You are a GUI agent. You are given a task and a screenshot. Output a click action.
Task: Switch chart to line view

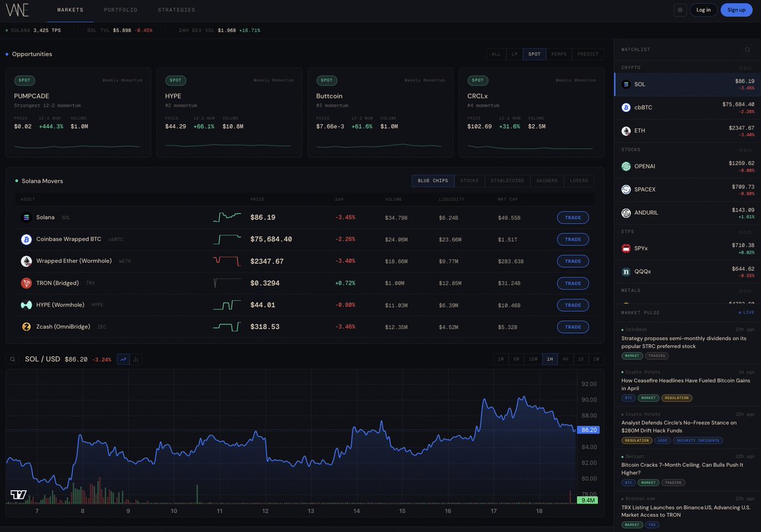tap(123, 360)
